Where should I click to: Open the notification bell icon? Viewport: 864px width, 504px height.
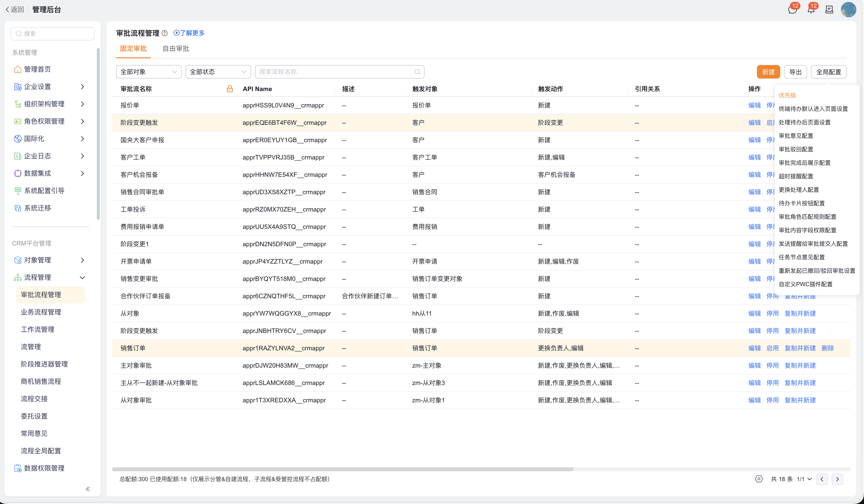(x=811, y=10)
